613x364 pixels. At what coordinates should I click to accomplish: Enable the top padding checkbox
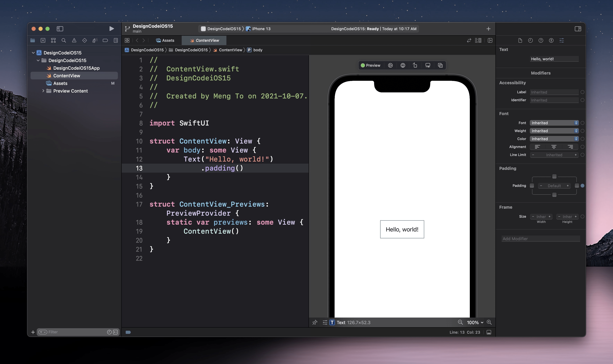554,177
